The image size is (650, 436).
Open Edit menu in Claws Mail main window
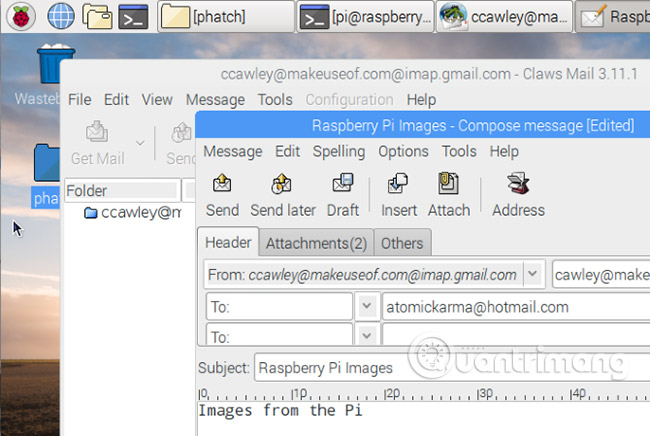[116, 99]
